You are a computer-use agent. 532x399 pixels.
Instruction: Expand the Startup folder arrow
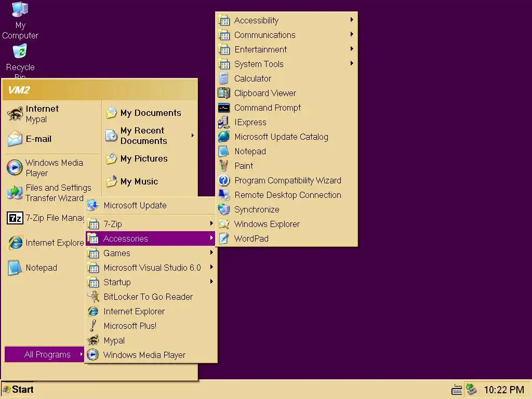[x=211, y=282]
